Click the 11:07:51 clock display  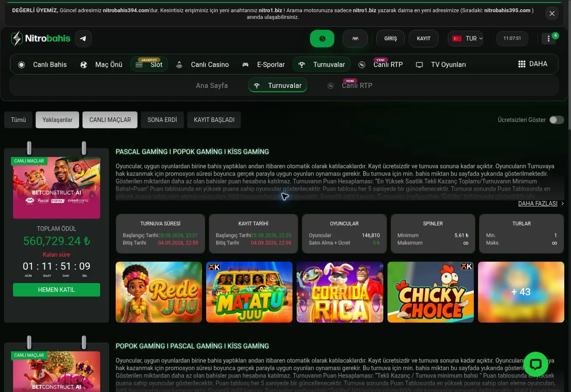[512, 38]
